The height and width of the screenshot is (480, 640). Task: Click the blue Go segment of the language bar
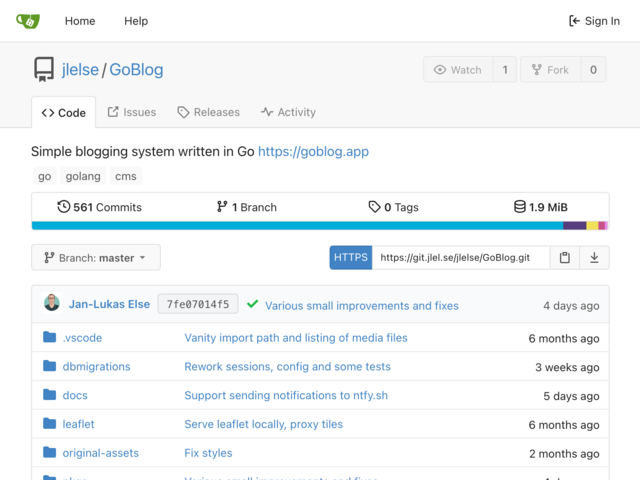(x=297, y=226)
